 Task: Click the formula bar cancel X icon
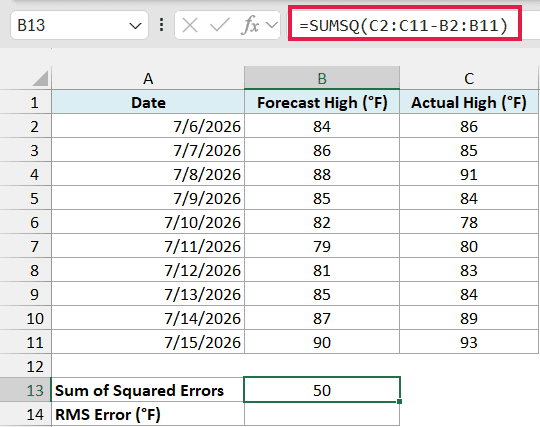(190, 25)
